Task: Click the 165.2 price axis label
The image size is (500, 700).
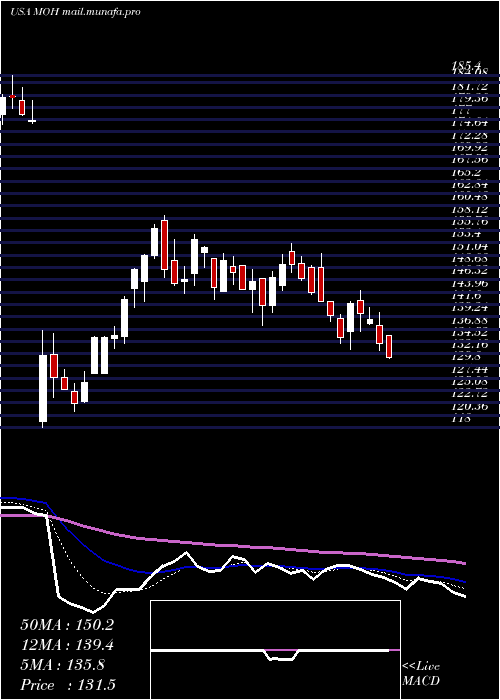Action: (x=466, y=172)
